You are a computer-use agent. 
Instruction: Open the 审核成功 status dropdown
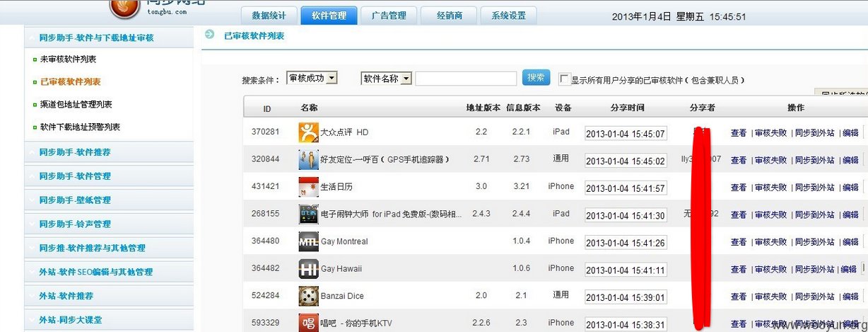pyautogui.click(x=312, y=79)
